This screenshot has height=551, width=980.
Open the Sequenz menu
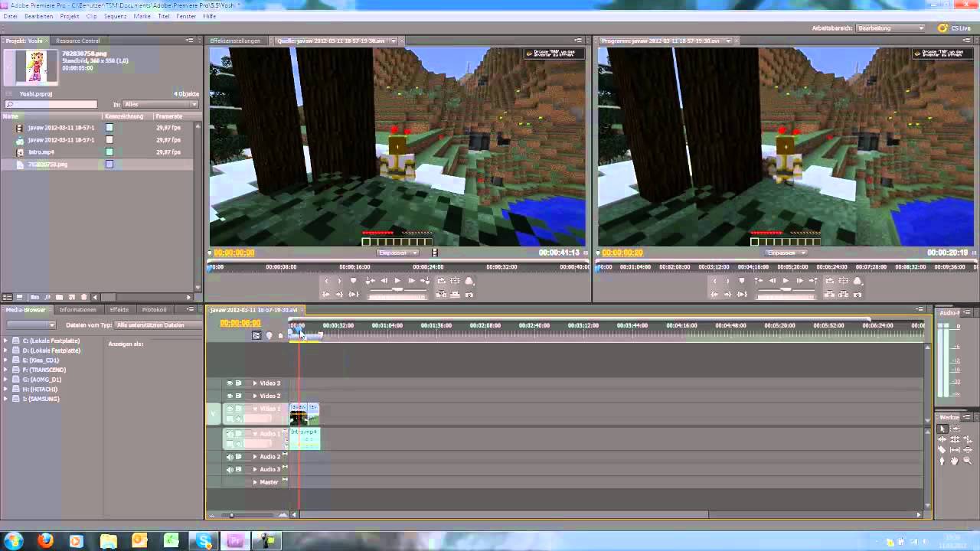coord(115,16)
